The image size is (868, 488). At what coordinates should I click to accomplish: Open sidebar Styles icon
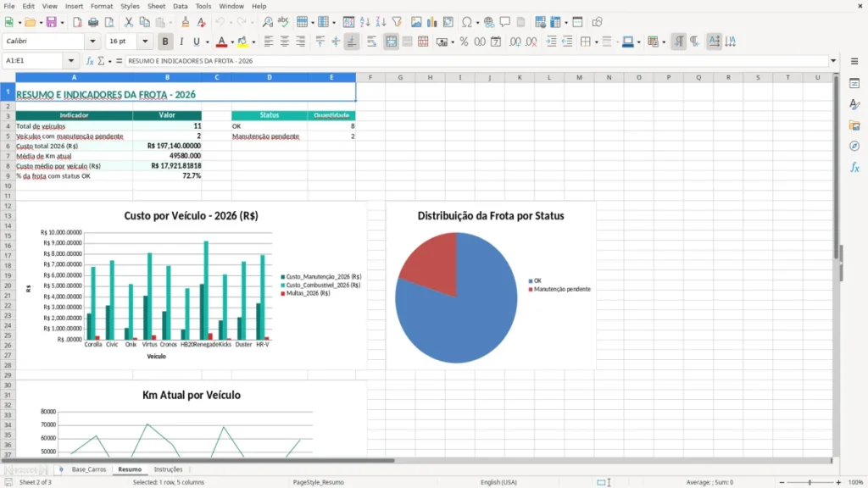[854, 104]
